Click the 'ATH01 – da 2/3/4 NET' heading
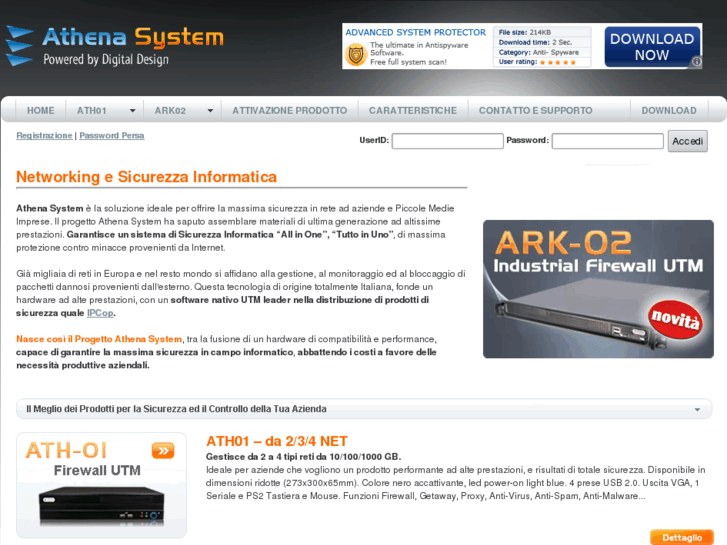This screenshot has width=727, height=545. pyautogui.click(x=277, y=441)
